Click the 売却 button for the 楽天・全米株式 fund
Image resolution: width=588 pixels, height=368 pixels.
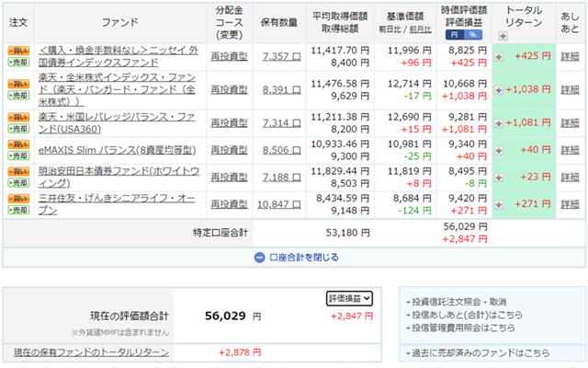[17, 96]
